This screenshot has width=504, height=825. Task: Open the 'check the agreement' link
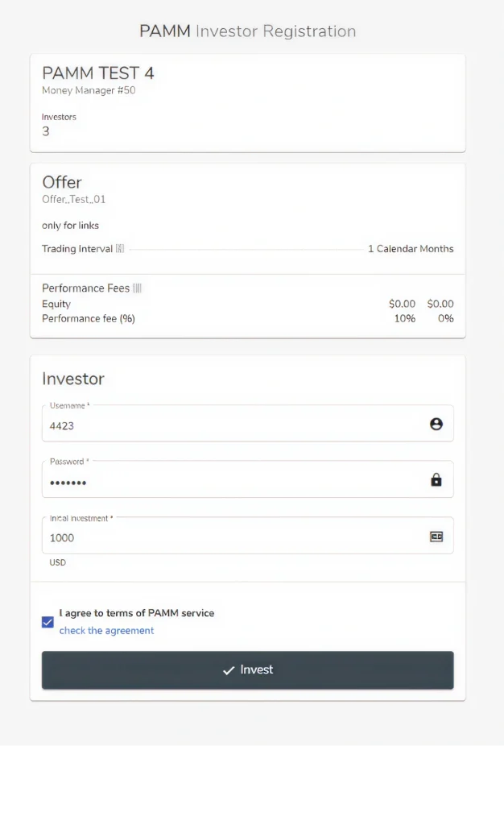106,630
